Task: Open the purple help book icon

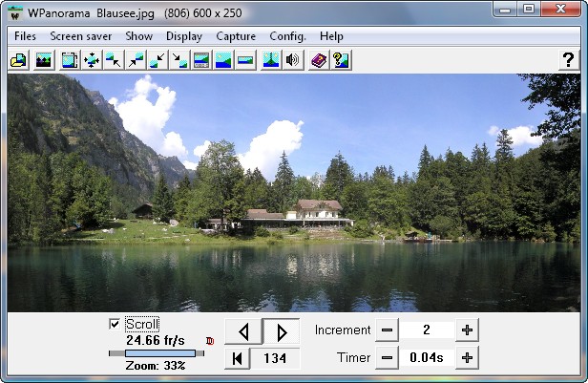Action: (319, 60)
